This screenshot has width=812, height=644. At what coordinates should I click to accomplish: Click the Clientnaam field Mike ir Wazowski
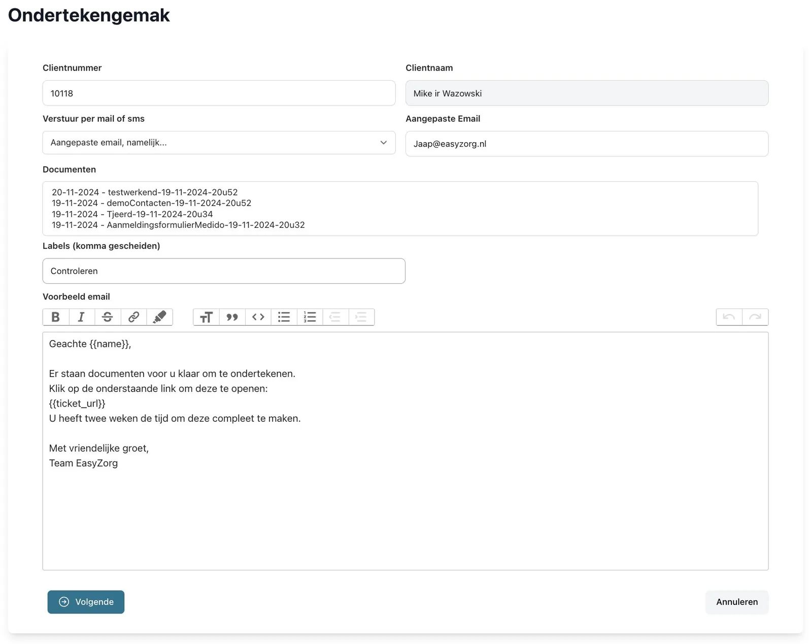click(587, 93)
